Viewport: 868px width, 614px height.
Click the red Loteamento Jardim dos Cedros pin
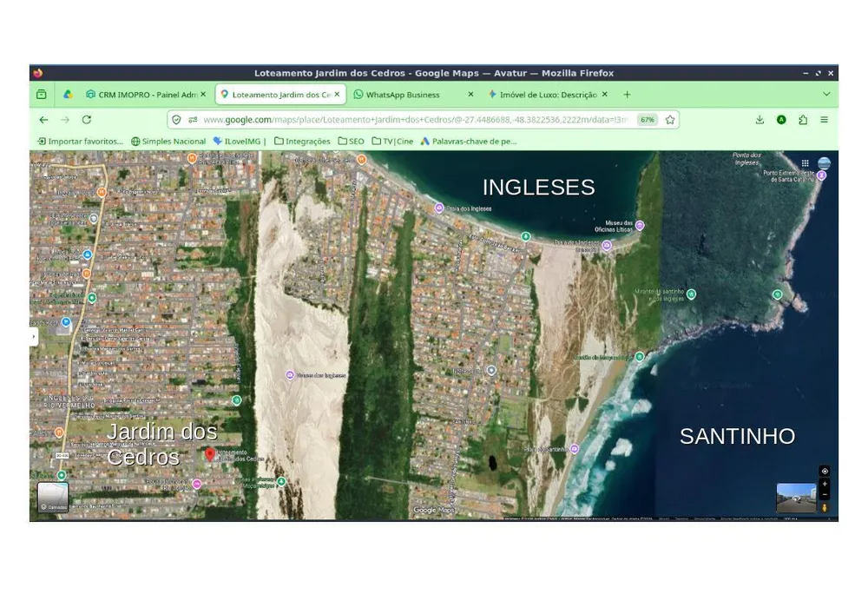point(210,454)
